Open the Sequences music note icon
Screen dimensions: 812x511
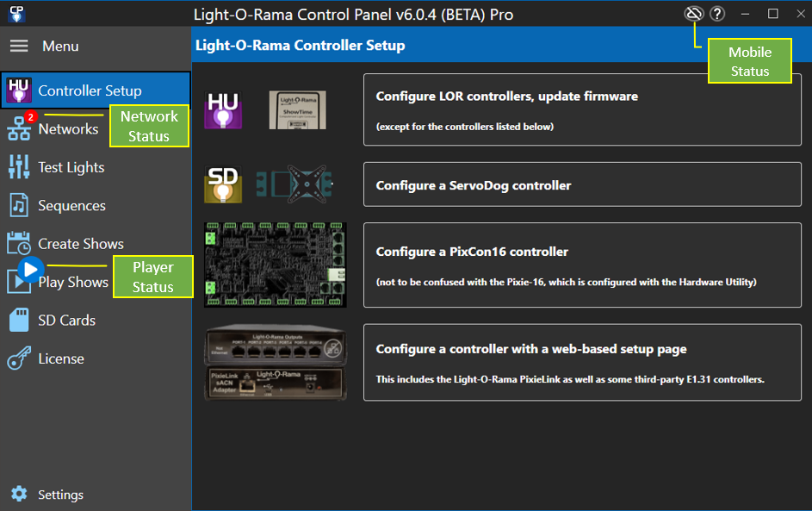tap(19, 205)
